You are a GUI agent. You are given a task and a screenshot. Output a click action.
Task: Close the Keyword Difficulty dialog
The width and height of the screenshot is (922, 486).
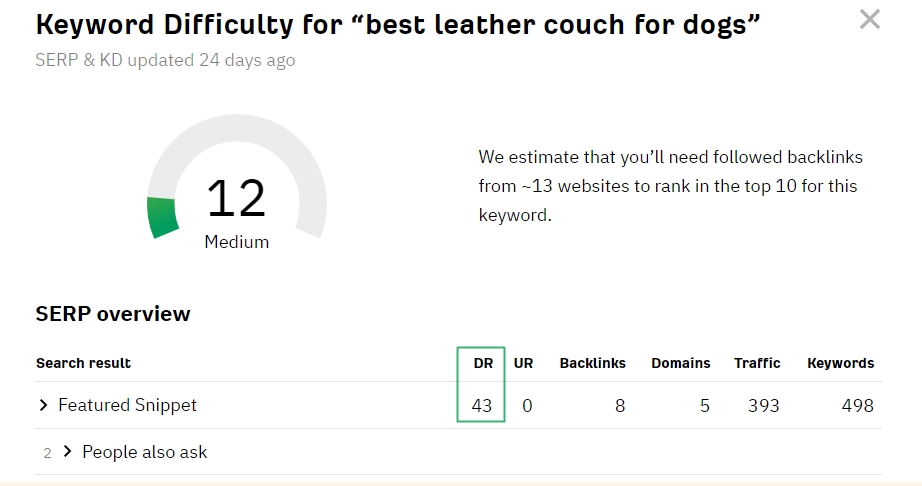pos(870,19)
